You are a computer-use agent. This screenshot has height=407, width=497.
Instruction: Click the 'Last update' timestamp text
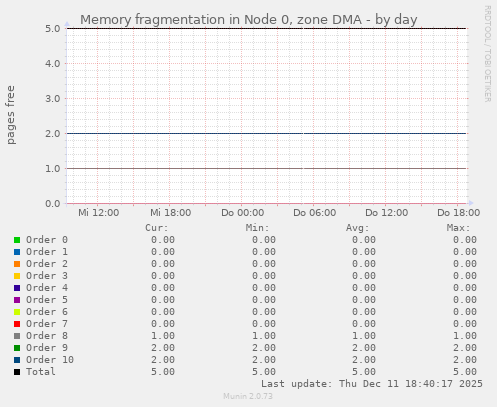point(372,384)
